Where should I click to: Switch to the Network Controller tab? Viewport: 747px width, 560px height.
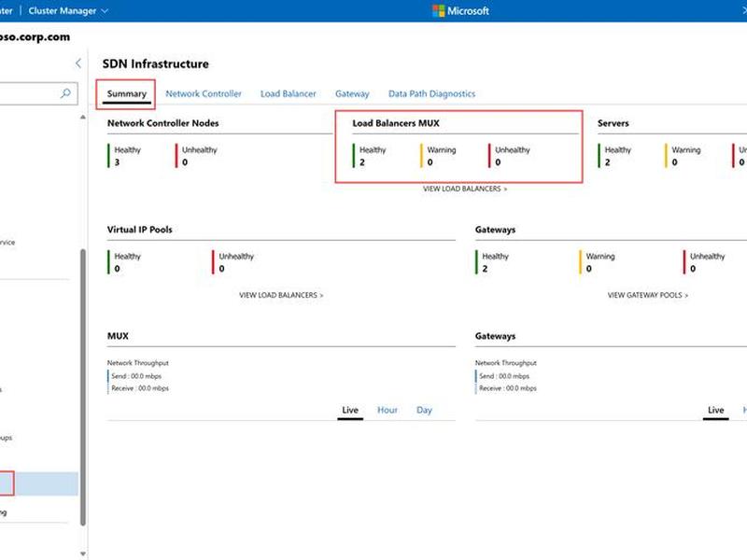click(x=204, y=94)
